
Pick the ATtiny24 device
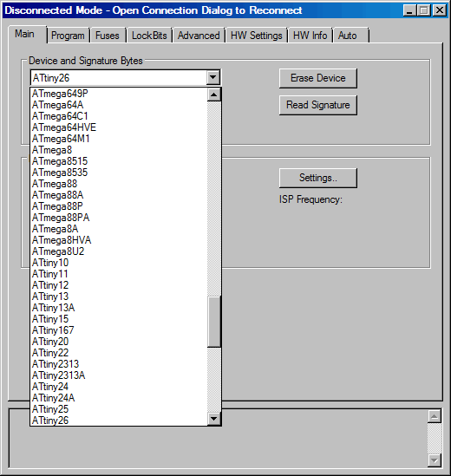[119, 387]
